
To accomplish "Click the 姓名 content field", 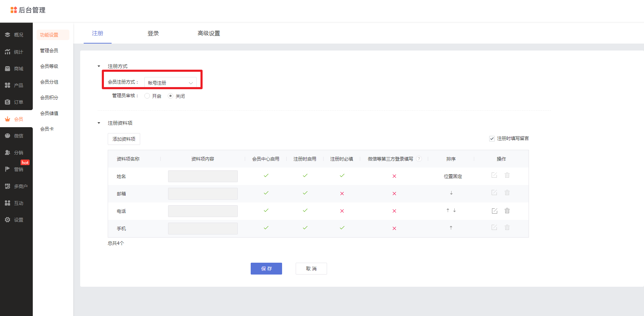I will [203, 176].
